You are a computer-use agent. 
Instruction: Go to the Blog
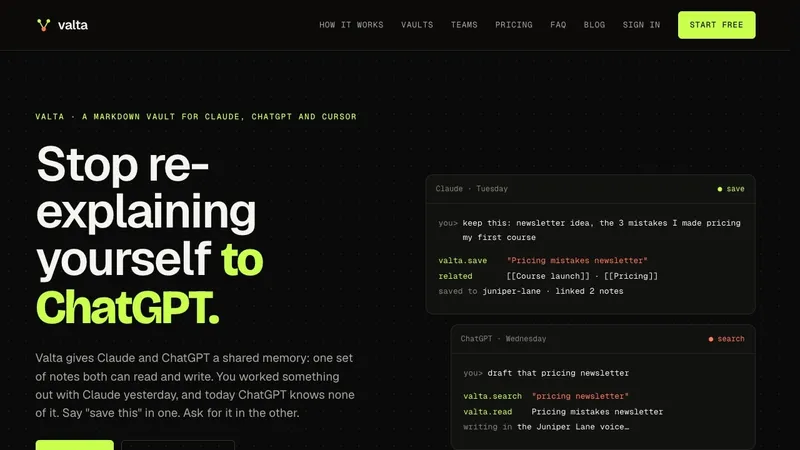point(594,25)
